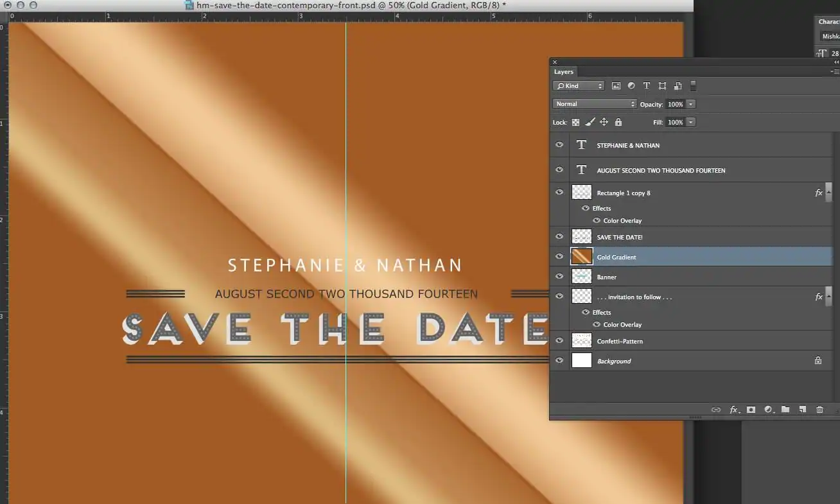Click the Fill 100% input field
The width and height of the screenshot is (840, 504).
point(675,122)
